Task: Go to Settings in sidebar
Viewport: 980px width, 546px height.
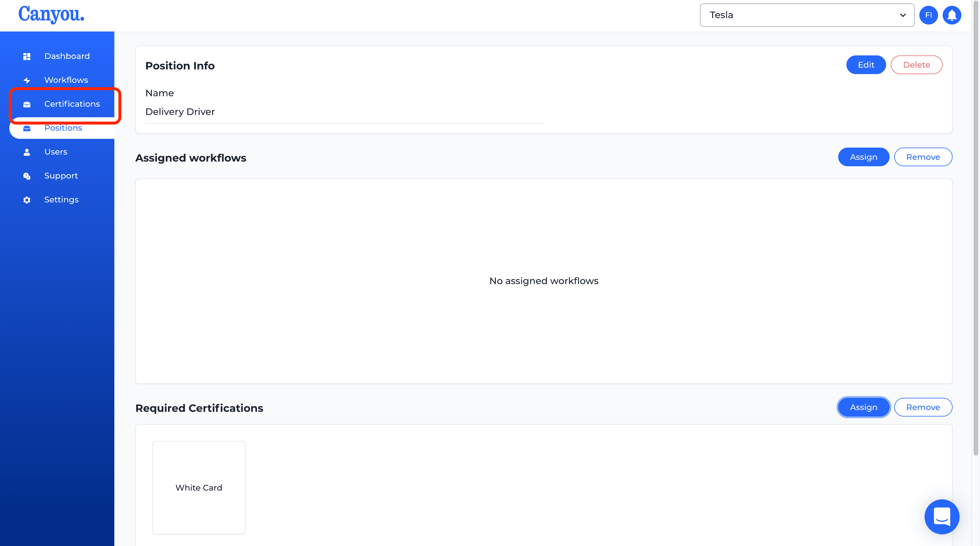Action: pos(62,200)
